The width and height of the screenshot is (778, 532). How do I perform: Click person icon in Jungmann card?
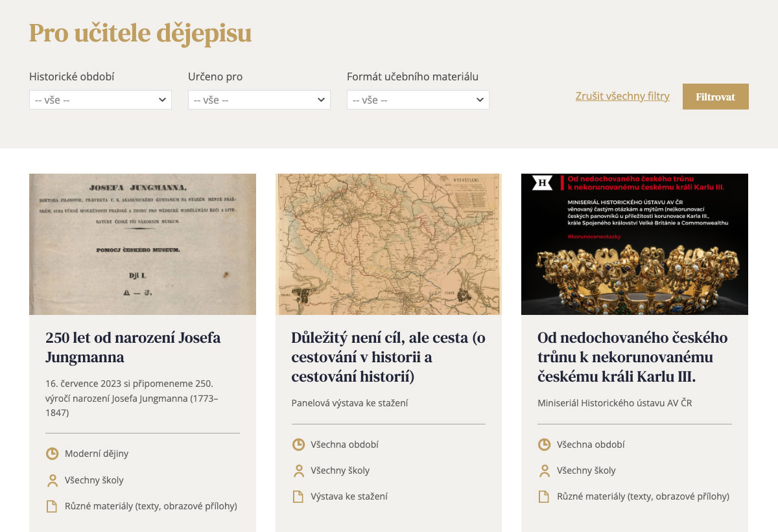[x=52, y=480]
